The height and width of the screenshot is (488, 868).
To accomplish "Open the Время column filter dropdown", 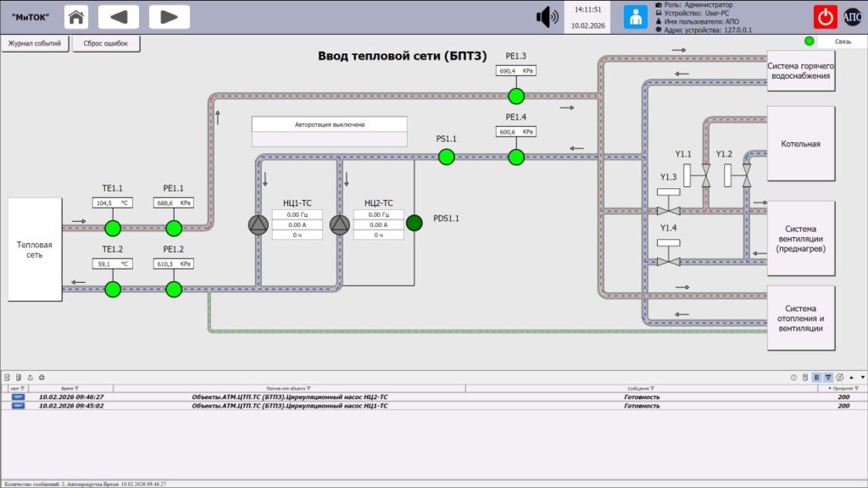I will (76, 388).
